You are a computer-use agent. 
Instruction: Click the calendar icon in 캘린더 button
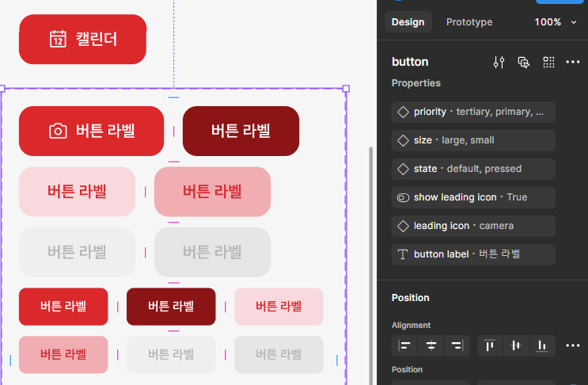(x=58, y=39)
